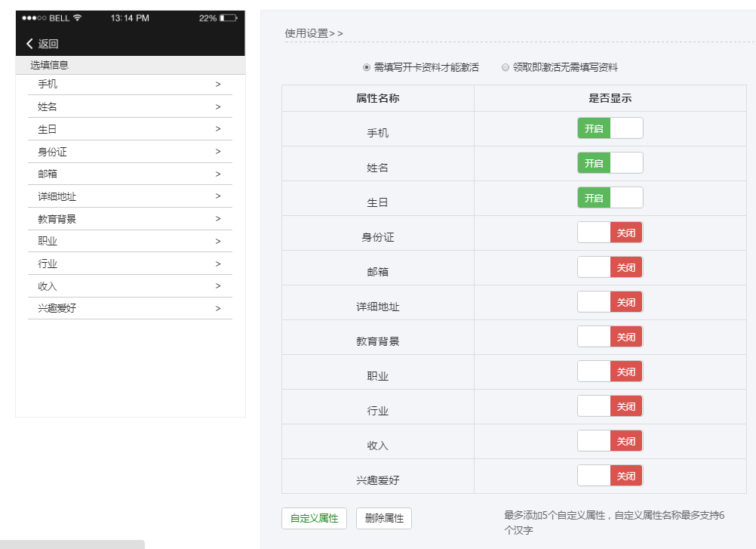Click the 详细地址 attribute name table cell
The height and width of the screenshot is (549, 756).
click(x=378, y=303)
